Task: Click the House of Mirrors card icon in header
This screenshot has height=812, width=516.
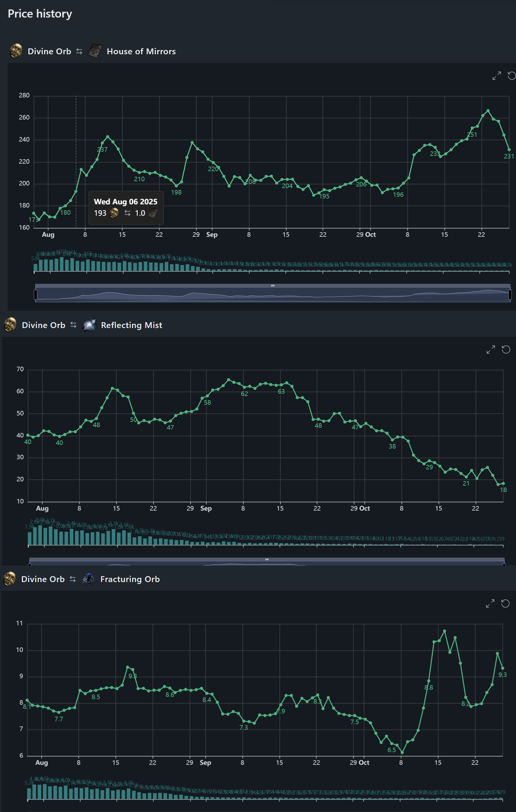Action: point(95,51)
